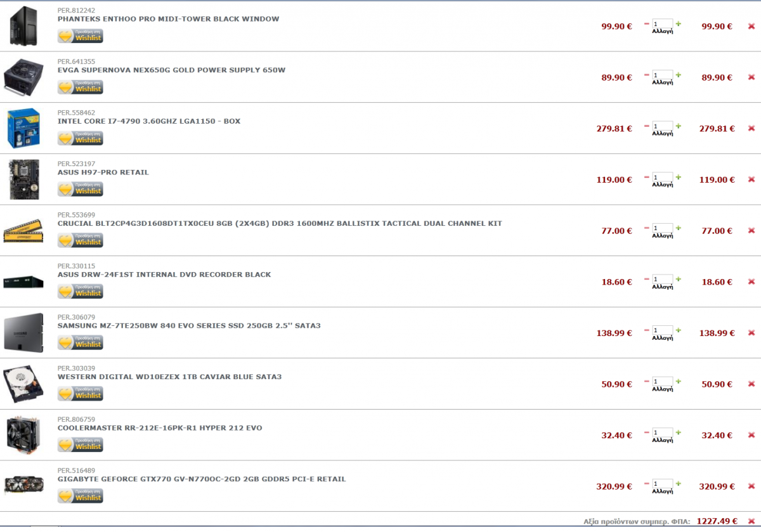Click Αλλαγή under Coolermaster Hyper 212 quantity
This screenshot has width=761, height=532.
click(x=662, y=441)
